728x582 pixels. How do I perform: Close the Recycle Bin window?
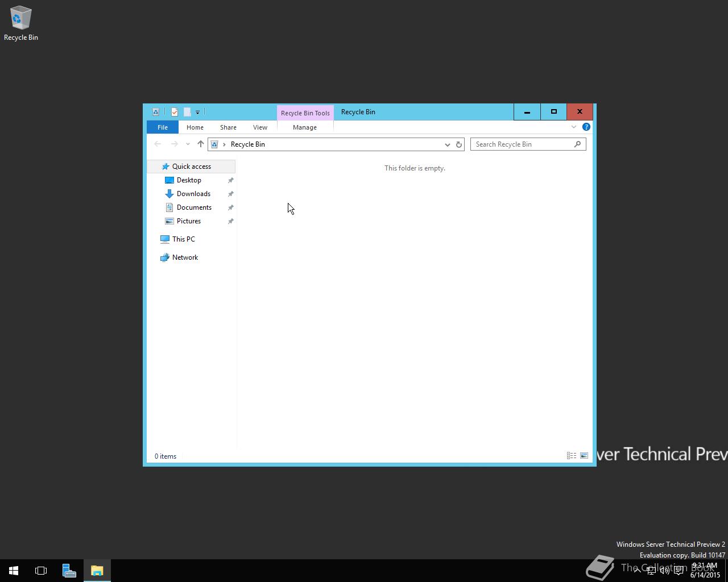[x=580, y=112]
